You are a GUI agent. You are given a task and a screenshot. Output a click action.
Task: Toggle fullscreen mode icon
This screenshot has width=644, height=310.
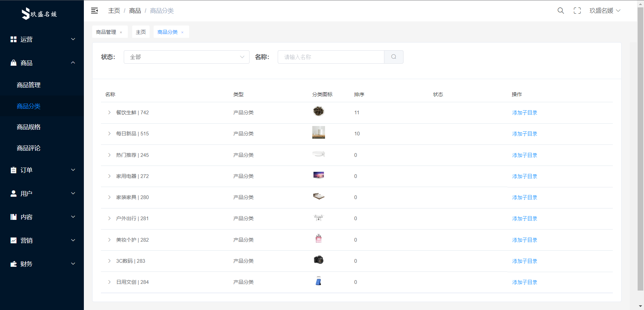click(x=577, y=11)
